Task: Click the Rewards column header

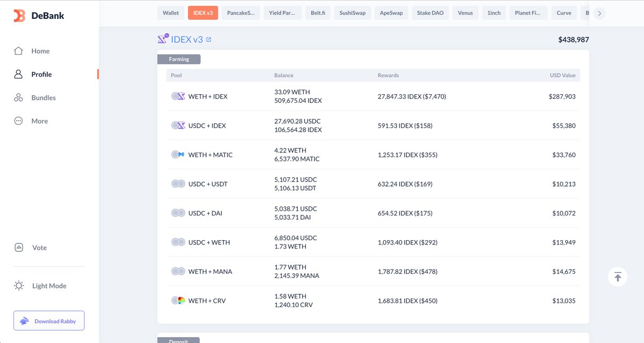Action: 388,76
